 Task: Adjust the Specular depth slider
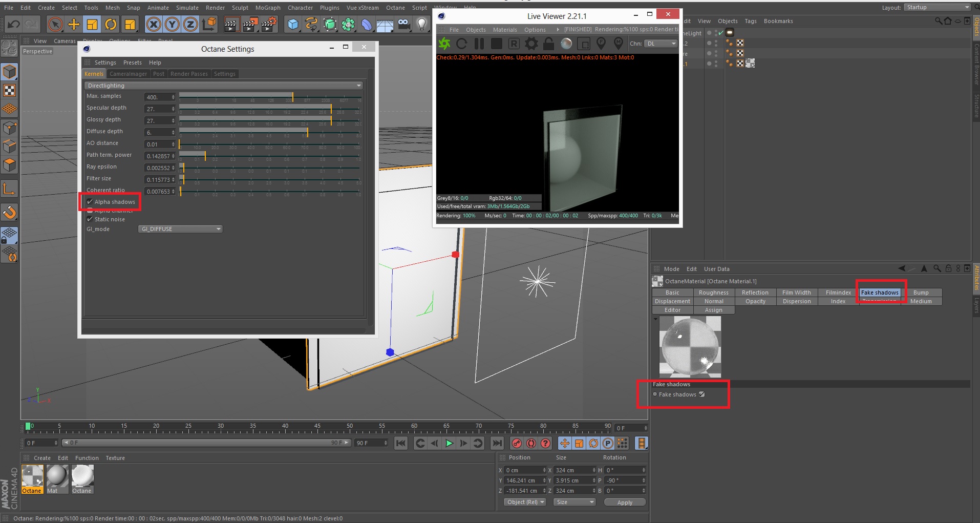[x=270, y=109]
